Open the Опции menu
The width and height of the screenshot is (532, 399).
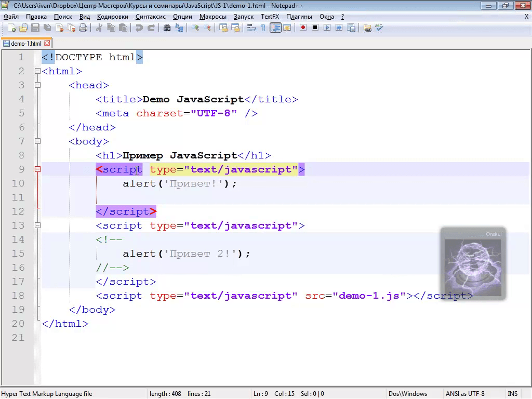pyautogui.click(x=182, y=17)
